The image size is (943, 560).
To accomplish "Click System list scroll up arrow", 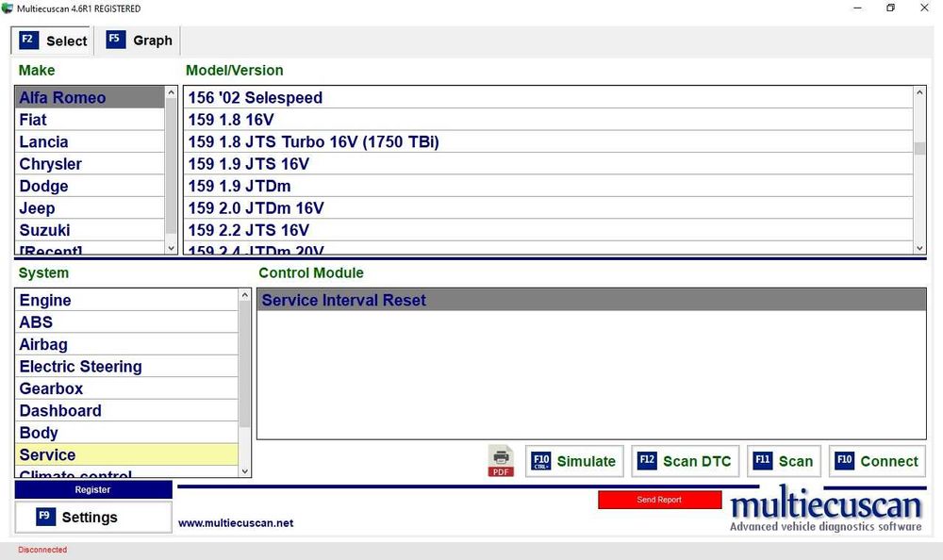I will pos(245,295).
